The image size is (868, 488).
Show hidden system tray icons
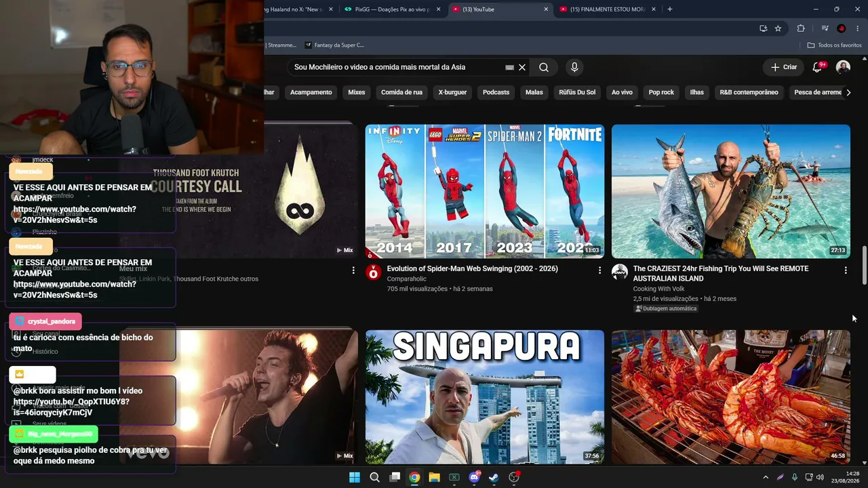click(766, 477)
